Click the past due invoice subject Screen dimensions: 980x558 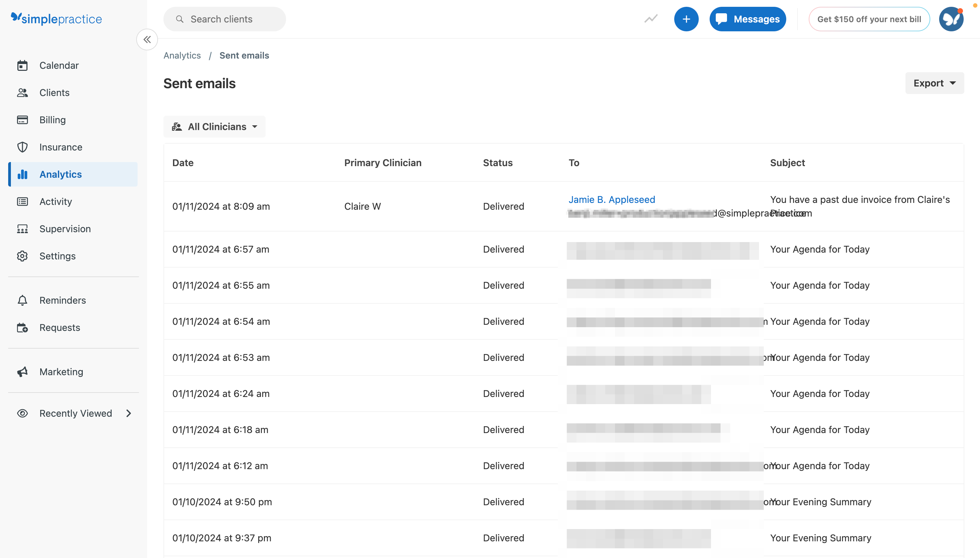point(860,206)
